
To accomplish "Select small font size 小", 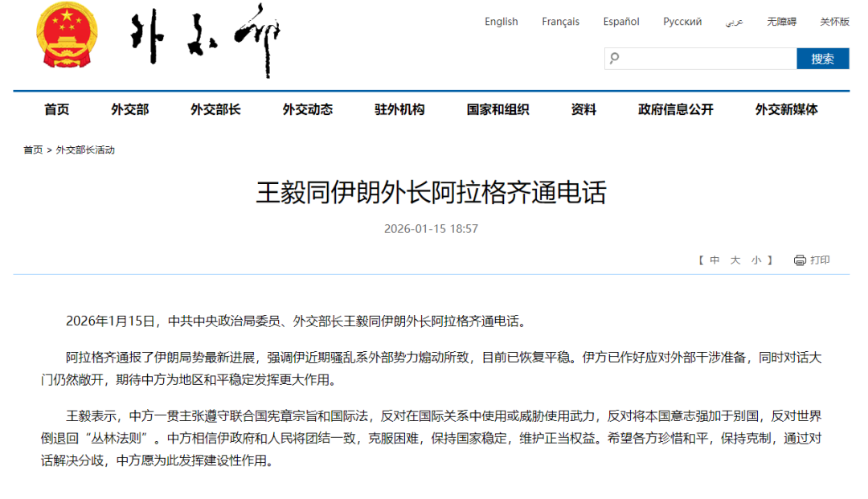I will [756, 260].
